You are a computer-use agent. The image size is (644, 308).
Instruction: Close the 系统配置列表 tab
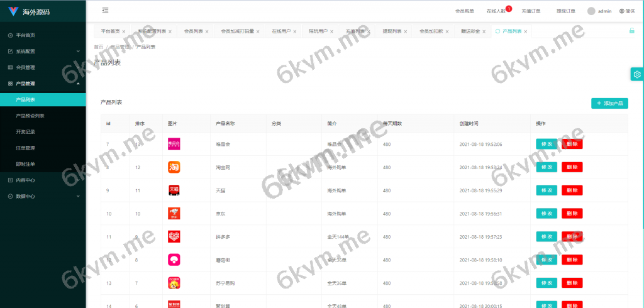tap(170, 31)
